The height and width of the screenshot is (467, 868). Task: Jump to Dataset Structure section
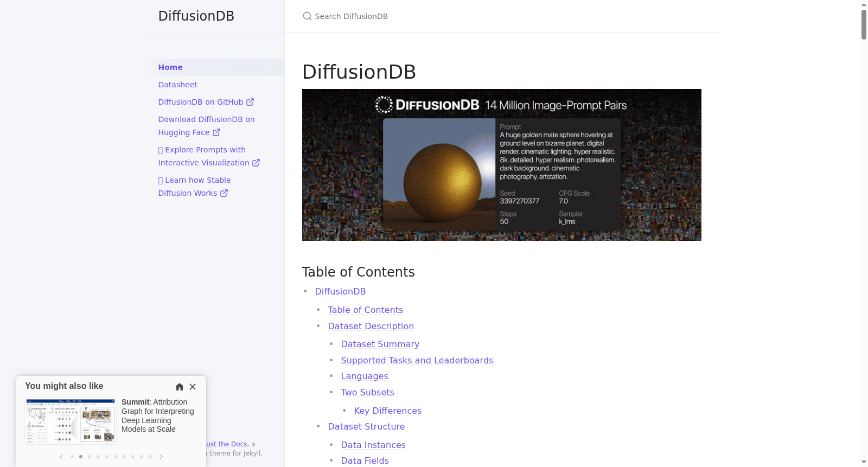[367, 427]
